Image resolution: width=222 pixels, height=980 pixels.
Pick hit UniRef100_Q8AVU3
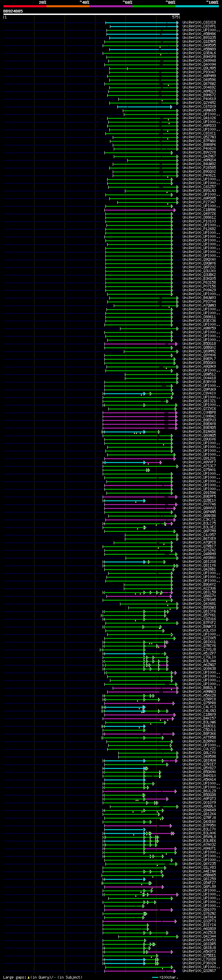click(199, 508)
